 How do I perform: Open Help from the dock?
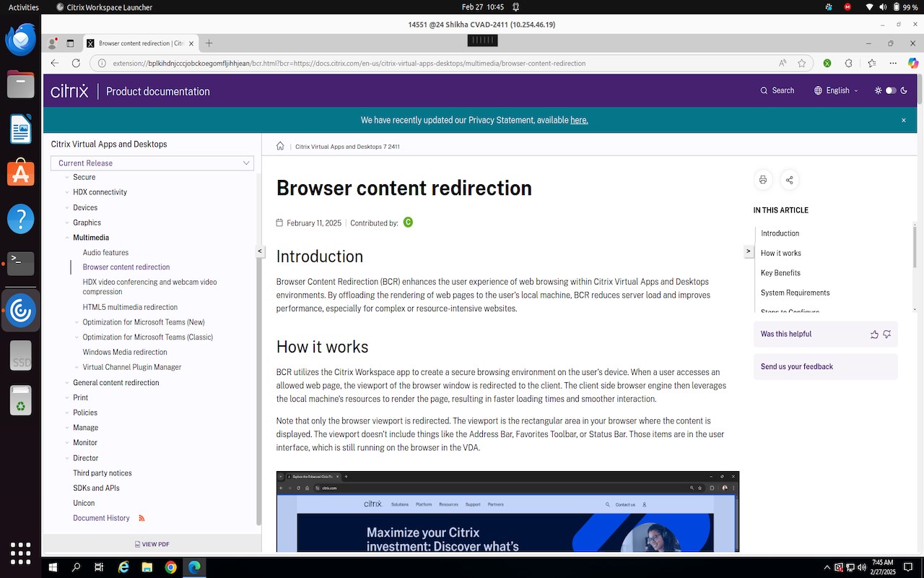(21, 218)
